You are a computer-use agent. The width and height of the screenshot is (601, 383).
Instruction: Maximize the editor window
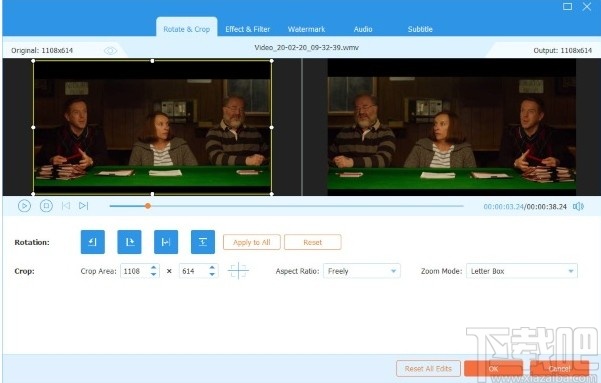[x=567, y=7]
